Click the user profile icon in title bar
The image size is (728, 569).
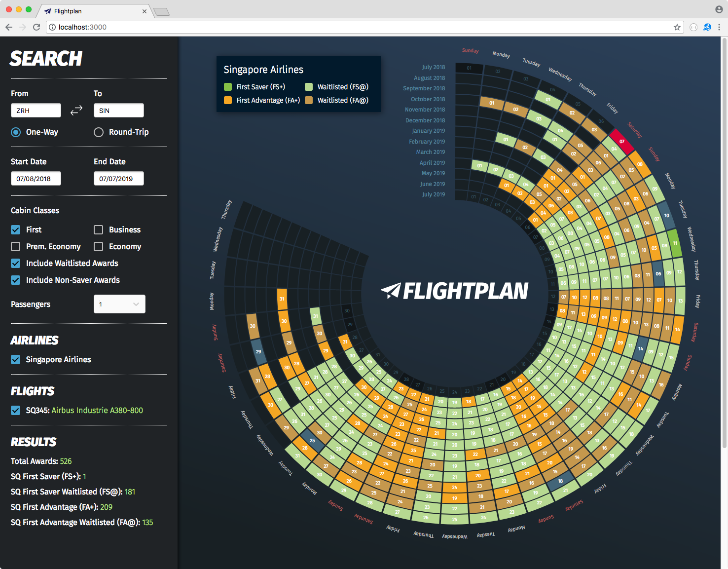[719, 9]
